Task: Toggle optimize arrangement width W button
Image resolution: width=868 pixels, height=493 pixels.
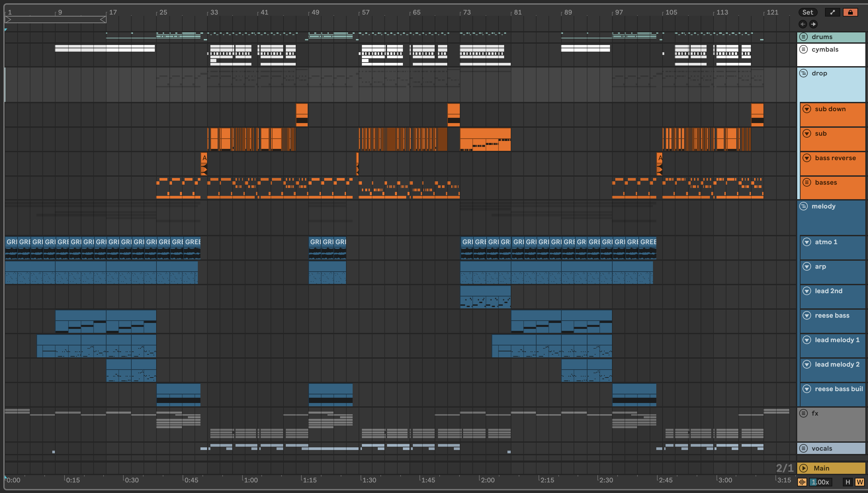Action: tap(859, 482)
